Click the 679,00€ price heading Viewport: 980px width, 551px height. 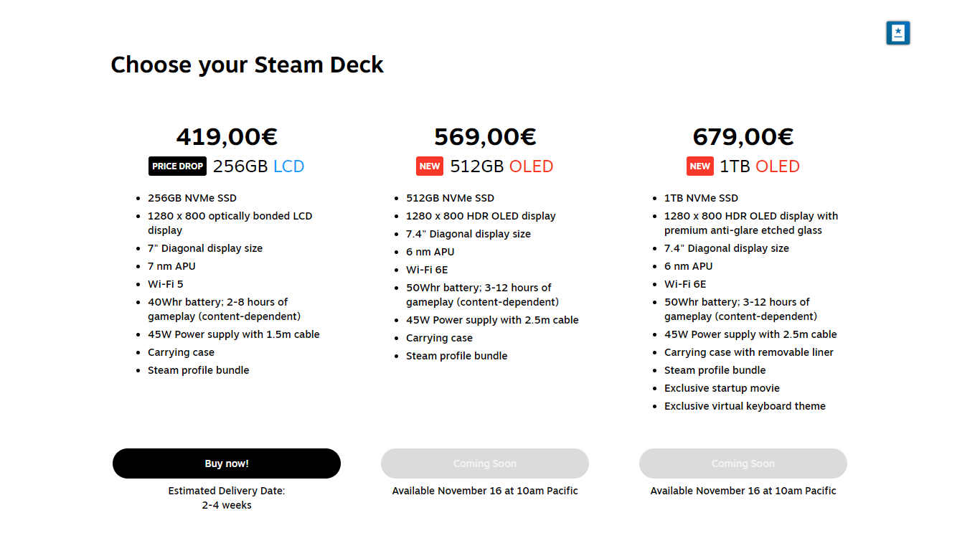pos(743,136)
